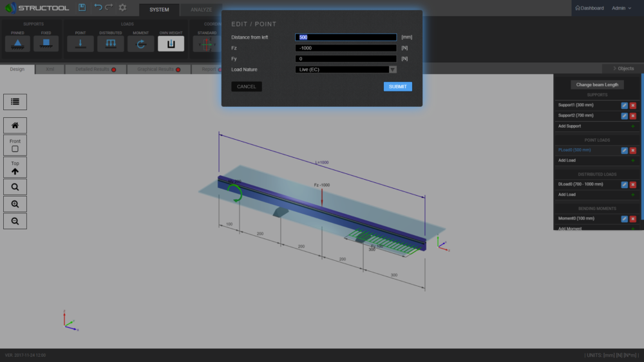Open the Xml tab
The width and height of the screenshot is (644, 362).
click(x=50, y=69)
